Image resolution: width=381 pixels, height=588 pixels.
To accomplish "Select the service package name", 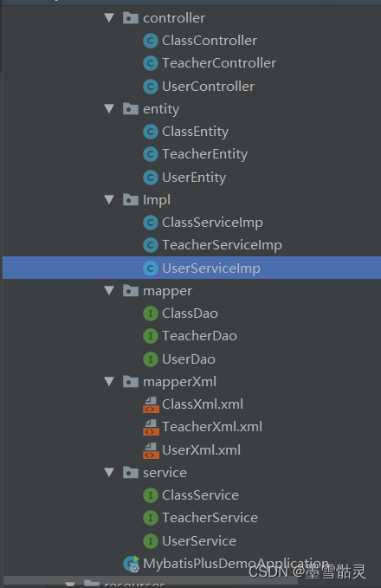I will [165, 473].
